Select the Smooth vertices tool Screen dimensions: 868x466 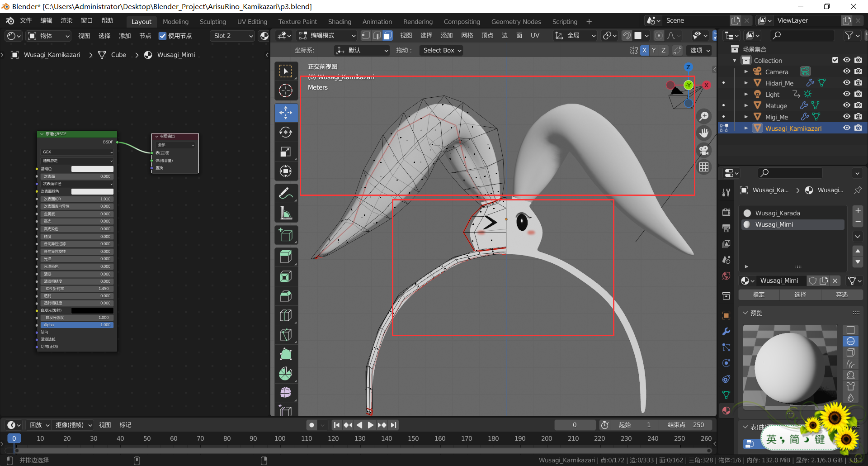(286, 393)
